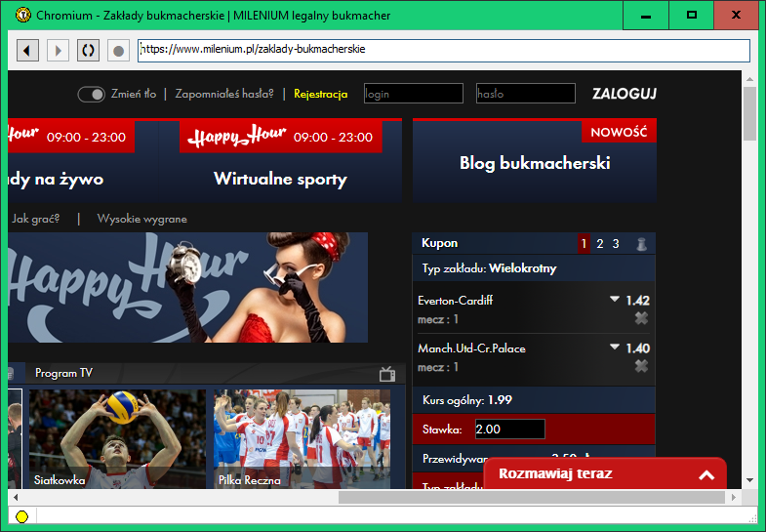This screenshot has height=532, width=766.
Task: Select coupon tab 3
Action: pyautogui.click(x=616, y=243)
